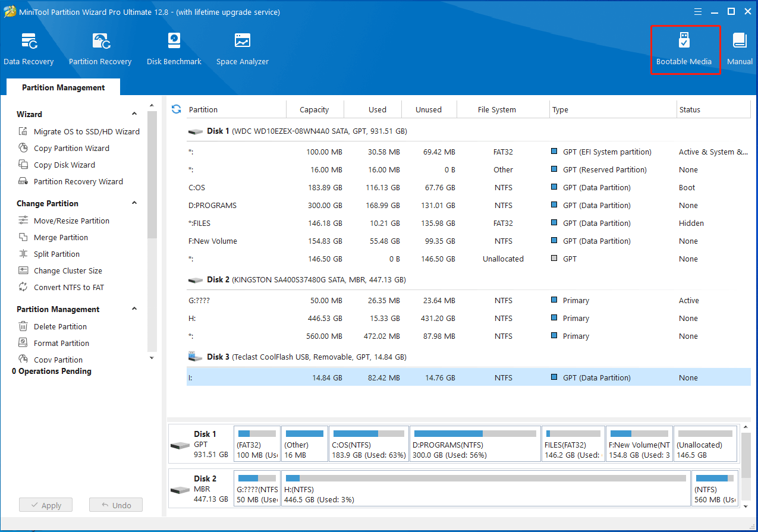Open the Disk Benchmark tool
758x532 pixels.
coord(174,49)
